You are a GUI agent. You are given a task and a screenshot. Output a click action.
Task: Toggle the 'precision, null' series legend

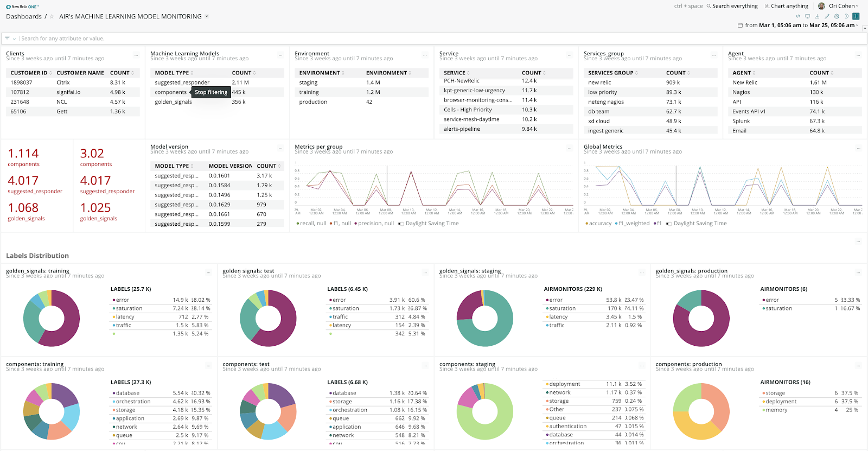coord(374,224)
